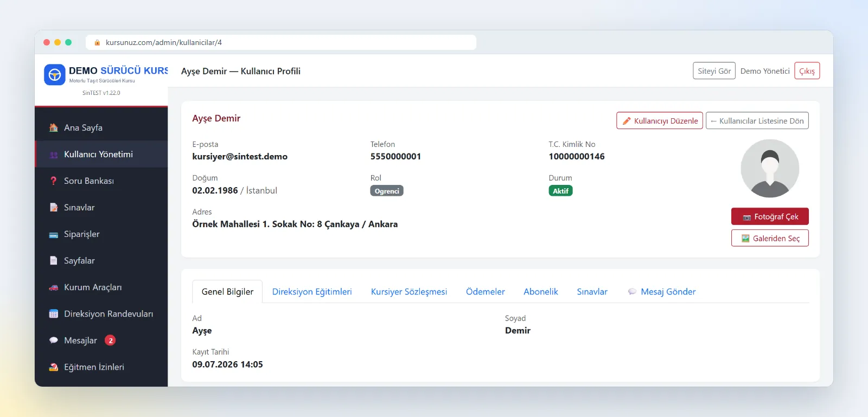This screenshot has width=868, height=417.
Task: Go back via Kullanıcılar Listesine Dön
Action: coord(757,121)
